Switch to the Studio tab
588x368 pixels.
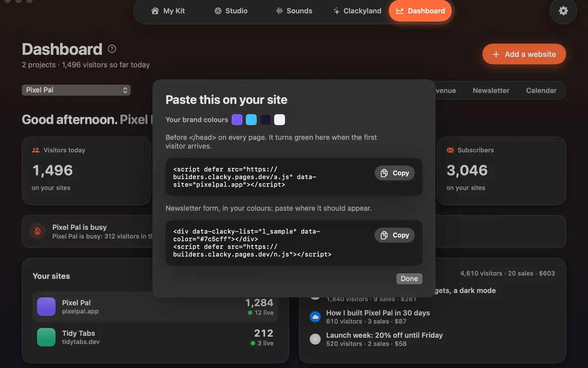231,11
